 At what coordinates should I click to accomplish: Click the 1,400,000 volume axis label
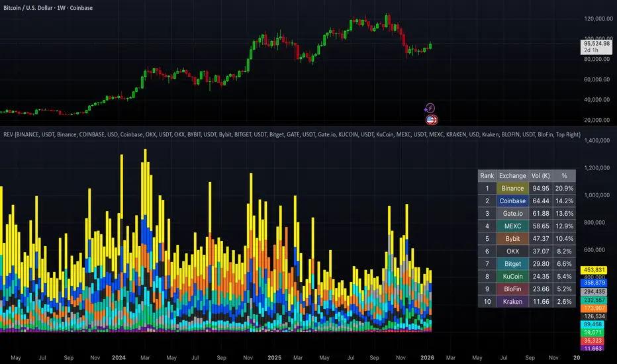click(x=594, y=141)
